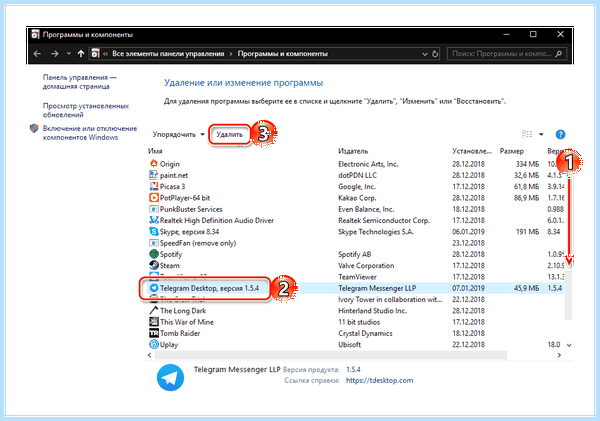
Task: Click the vertical scrollbar down arrow
Action: tap(569, 345)
